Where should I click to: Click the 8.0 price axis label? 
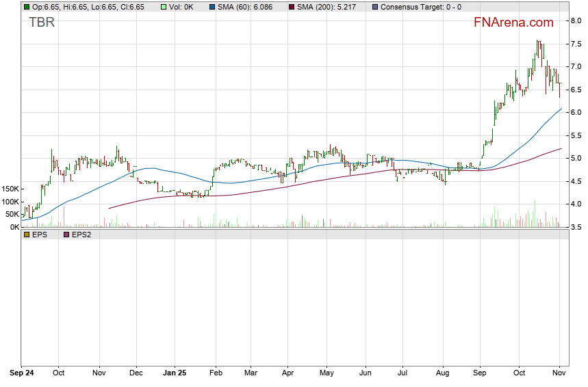click(576, 21)
